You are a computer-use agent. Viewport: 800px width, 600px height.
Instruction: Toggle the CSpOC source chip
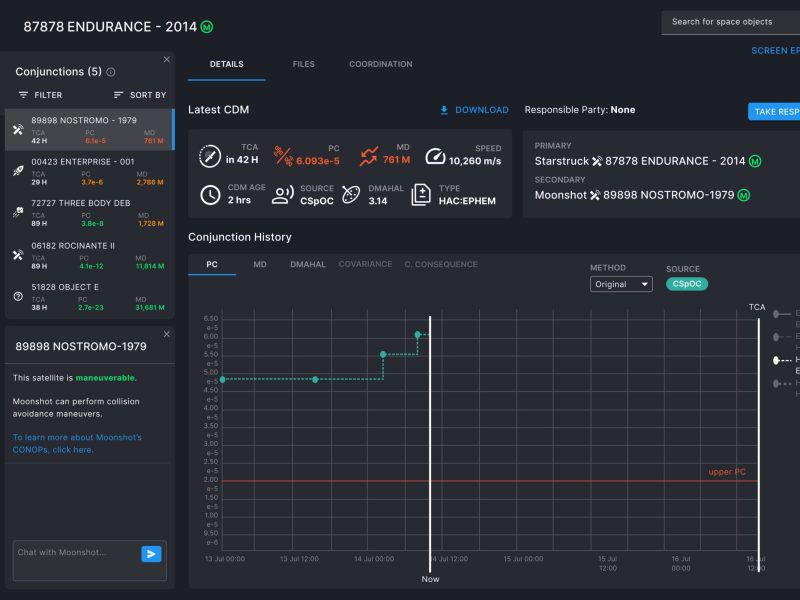[x=686, y=284]
